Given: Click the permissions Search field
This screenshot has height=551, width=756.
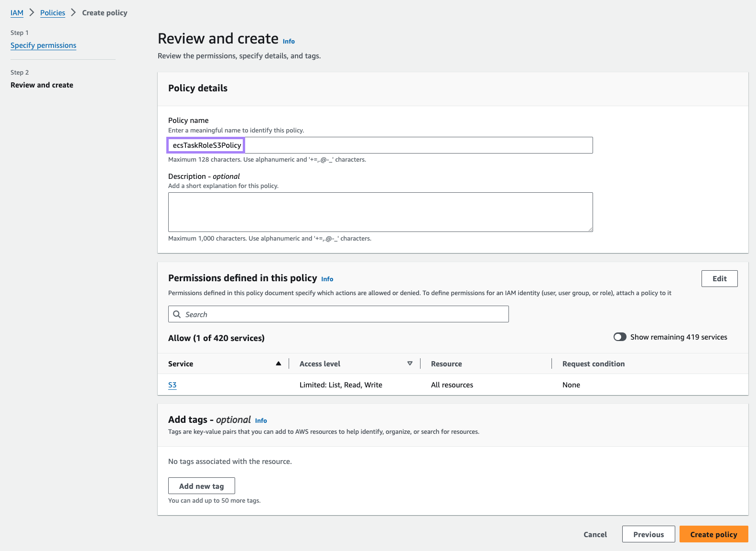Looking at the screenshot, I should coord(344,314).
